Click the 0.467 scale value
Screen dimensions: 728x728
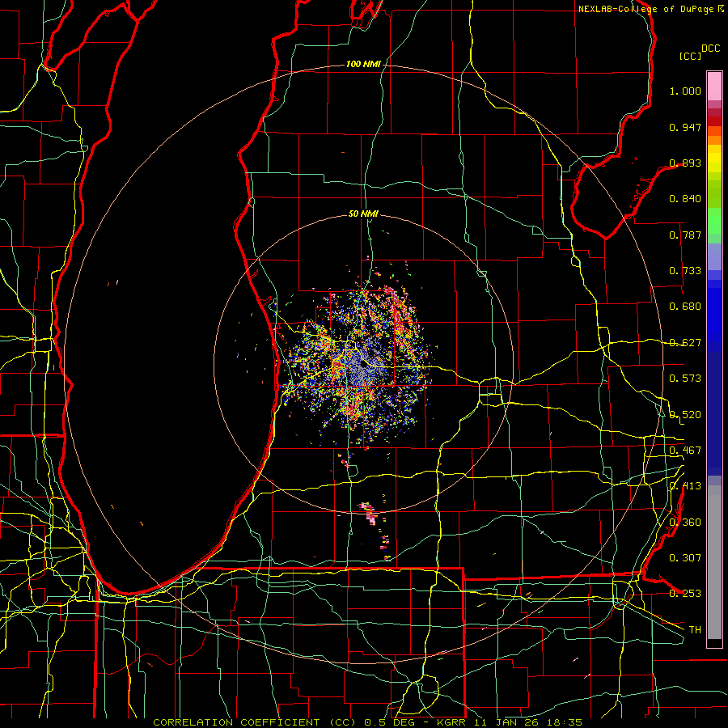coord(685,451)
